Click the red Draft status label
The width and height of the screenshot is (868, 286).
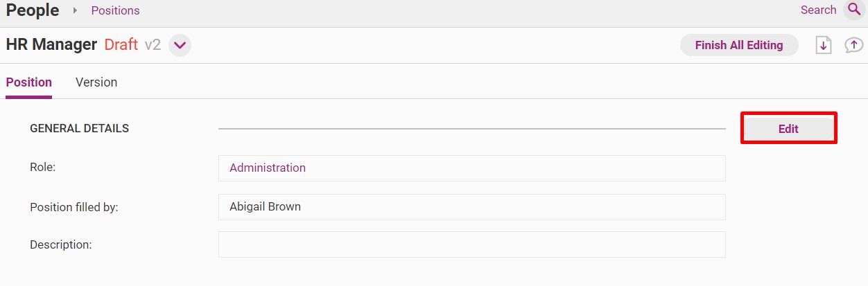[x=121, y=45]
